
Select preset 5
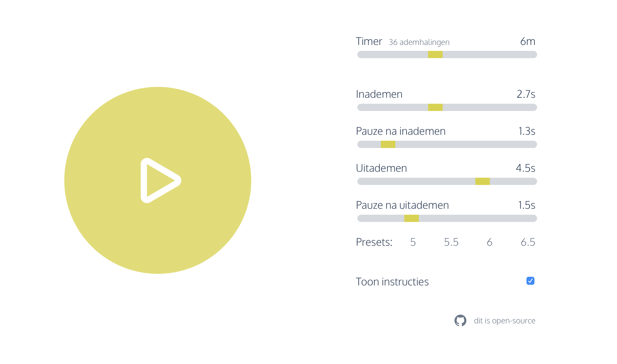413,242
